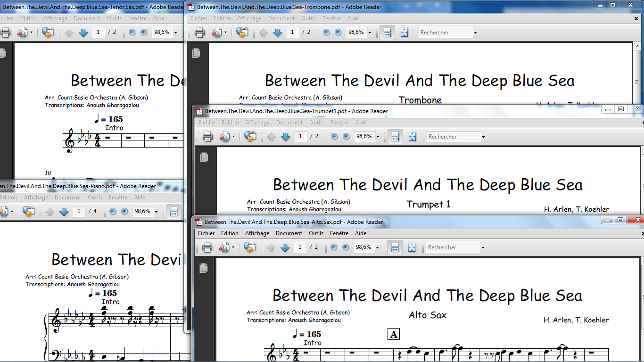Zoom out in the Trumpet1 window
Image resolution: width=644 pixels, height=362 pixels.
click(334, 137)
